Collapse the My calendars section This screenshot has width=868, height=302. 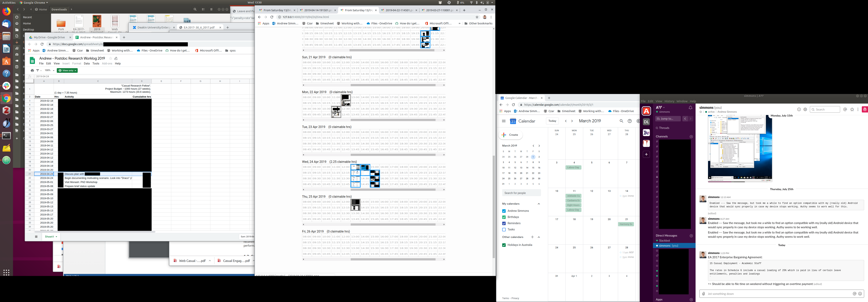tap(538, 204)
